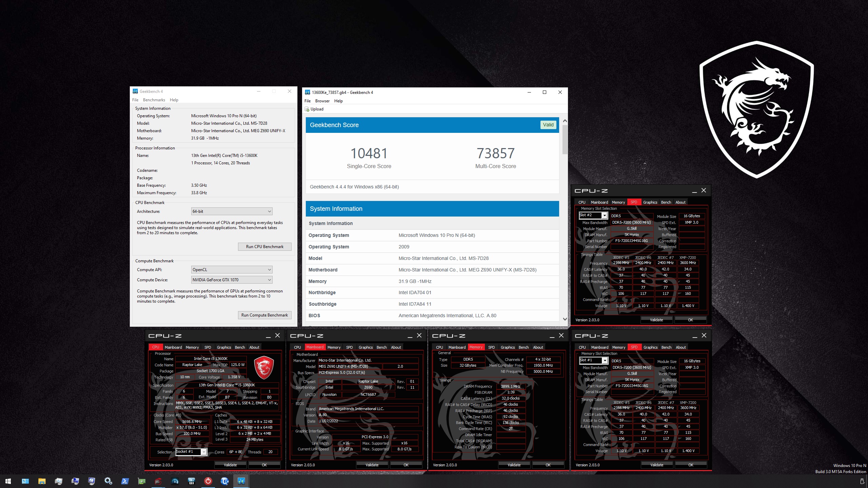Open File Explorer from the taskbar

(42, 481)
